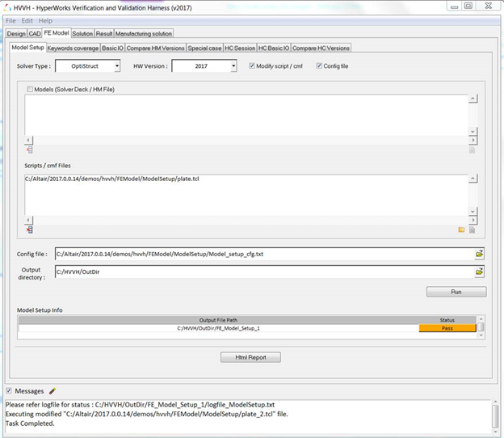Click the Html Report button
Viewport: 504px width, 438px height.
(x=250, y=357)
